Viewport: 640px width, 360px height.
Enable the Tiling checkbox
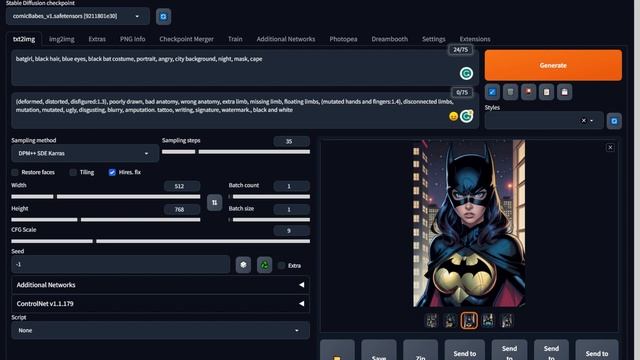pos(73,172)
